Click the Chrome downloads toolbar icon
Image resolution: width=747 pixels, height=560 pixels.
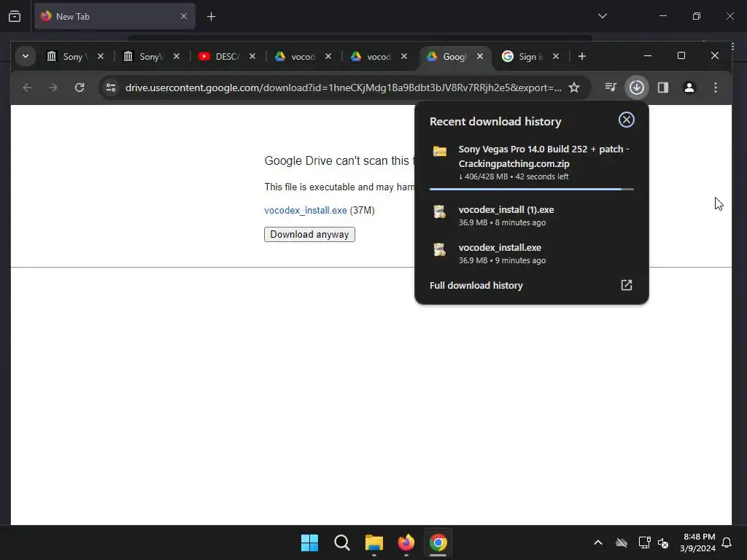point(636,87)
